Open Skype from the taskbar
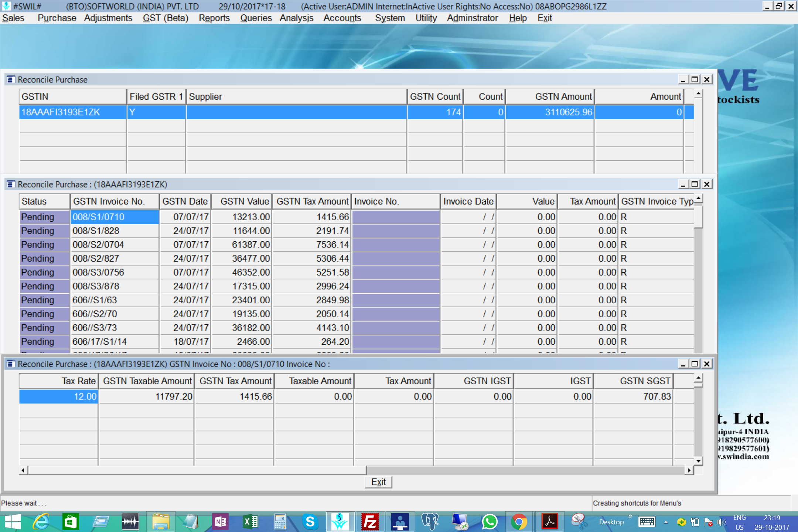Image resolution: width=798 pixels, height=532 pixels. [x=310, y=522]
